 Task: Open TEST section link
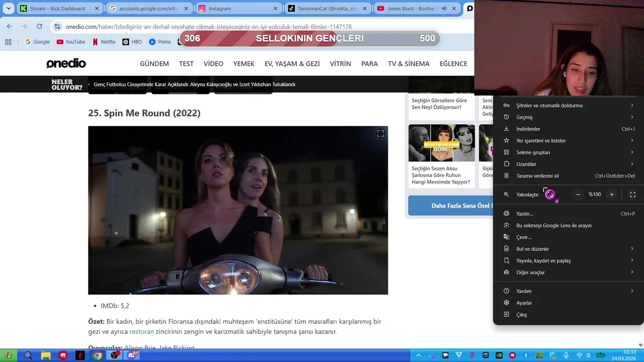(186, 64)
